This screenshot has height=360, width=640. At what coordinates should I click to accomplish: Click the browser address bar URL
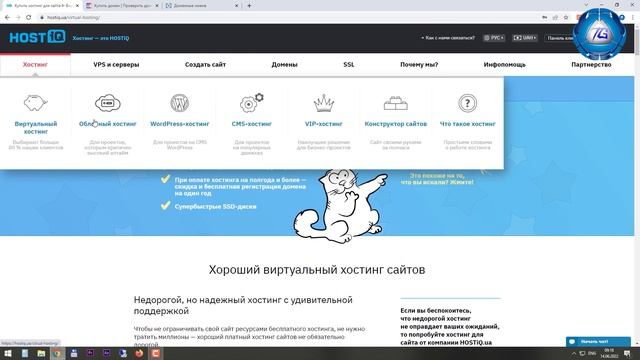click(73, 18)
